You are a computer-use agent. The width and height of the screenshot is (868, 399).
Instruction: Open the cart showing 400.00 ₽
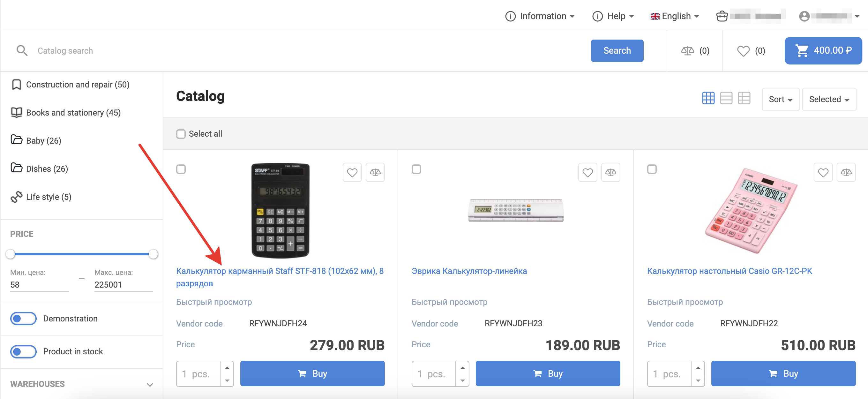tap(823, 51)
